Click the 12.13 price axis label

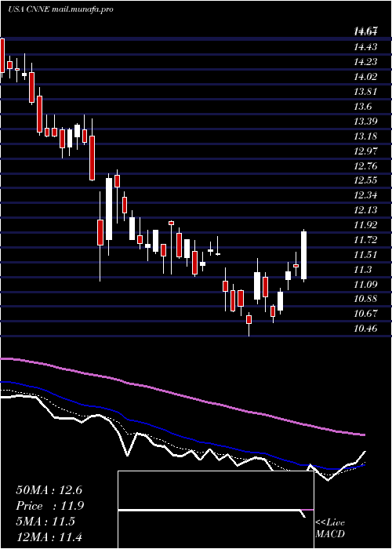pos(365,210)
